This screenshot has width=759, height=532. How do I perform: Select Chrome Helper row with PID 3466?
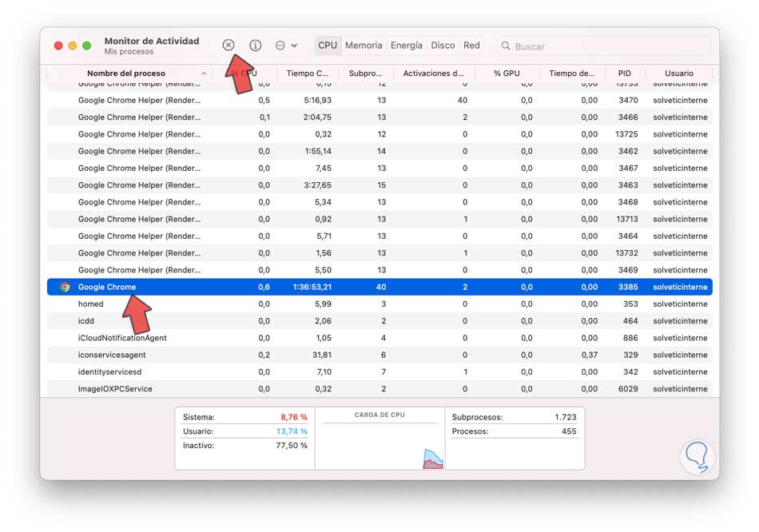coord(379,117)
